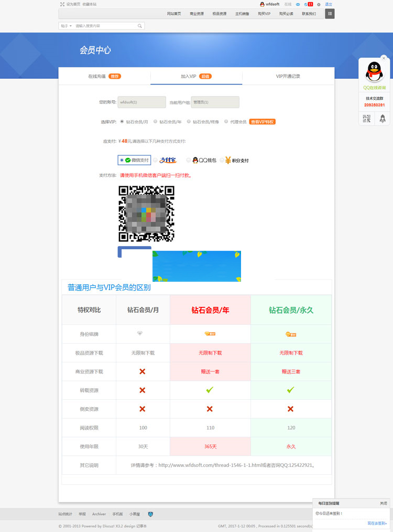Click the 现在去签到 link
This screenshot has width=393, height=532.
tap(377, 523)
